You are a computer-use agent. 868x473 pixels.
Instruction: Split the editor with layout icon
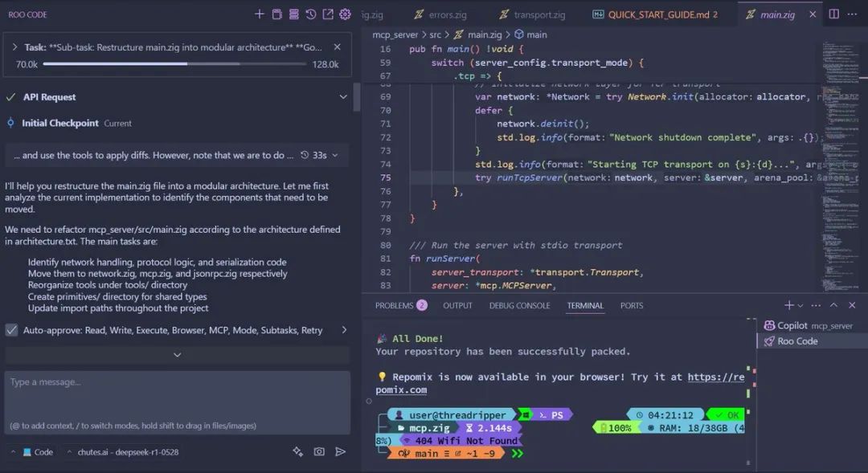[833, 14]
